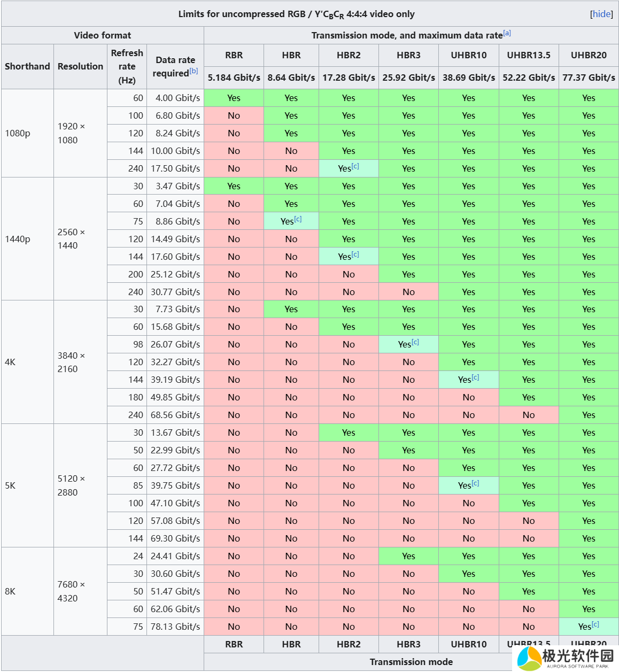Click the 4.00 Gbit/s data rate cell
Viewport: 619px width, 672px height.
(x=175, y=98)
